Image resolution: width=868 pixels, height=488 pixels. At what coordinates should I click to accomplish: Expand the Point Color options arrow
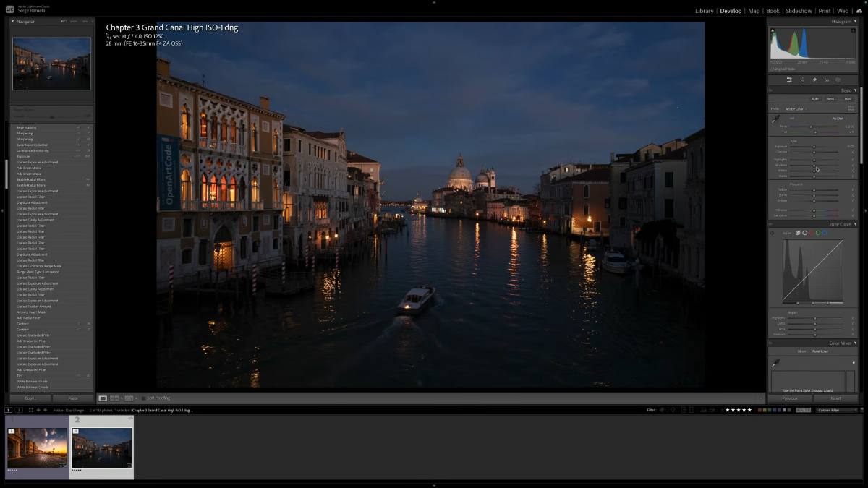[x=854, y=363]
